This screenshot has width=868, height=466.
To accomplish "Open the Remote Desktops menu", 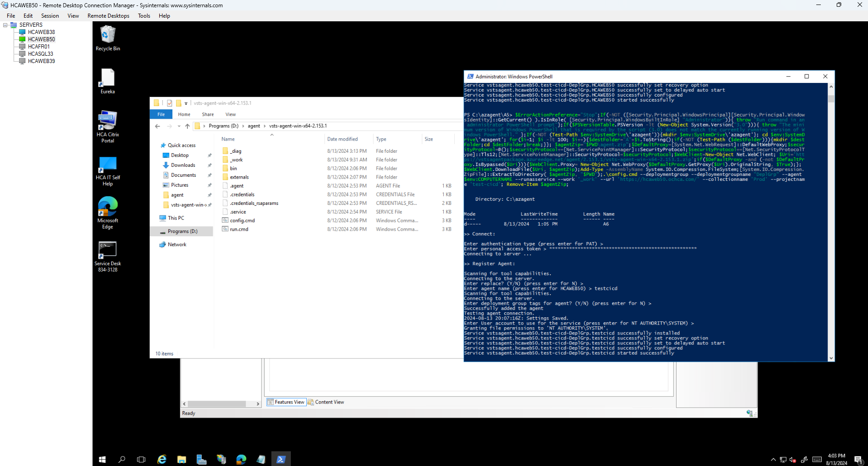I will [108, 16].
